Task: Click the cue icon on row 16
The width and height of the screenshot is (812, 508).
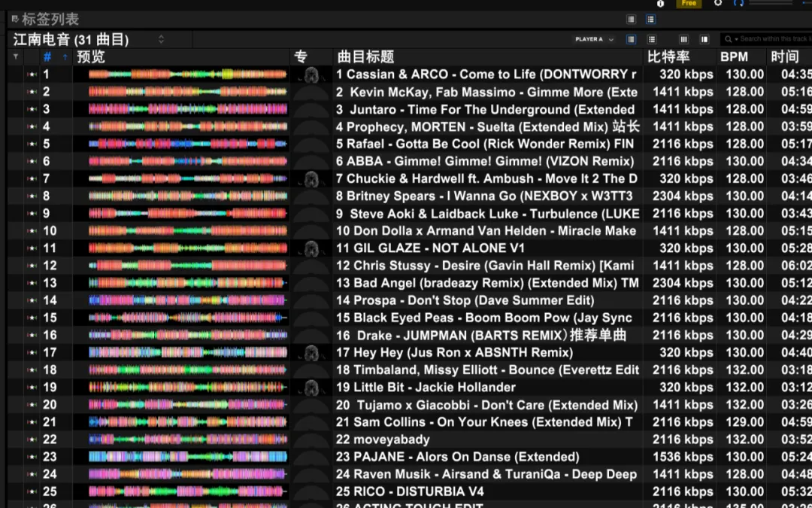Action: tap(32, 335)
